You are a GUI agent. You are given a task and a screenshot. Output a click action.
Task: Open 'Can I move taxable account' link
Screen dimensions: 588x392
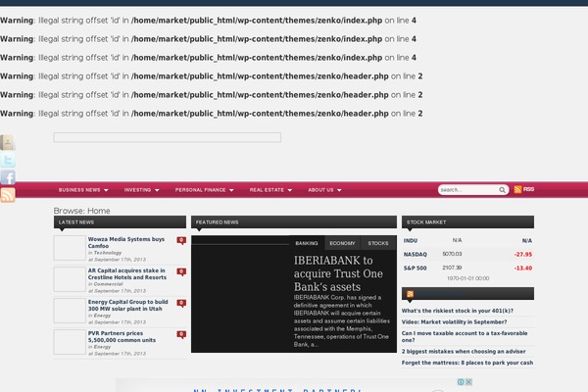[x=465, y=336]
